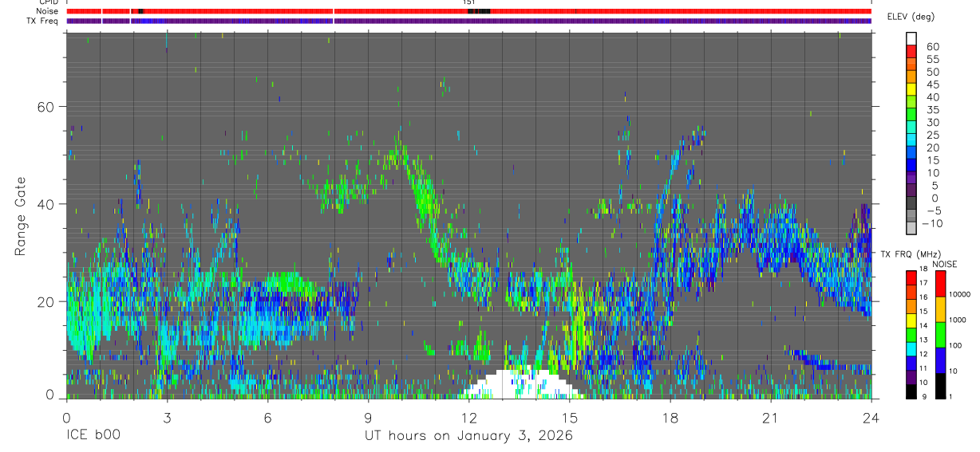Click the 'TX FRQ (MHz)' legend title
The width and height of the screenshot is (980, 452).
[x=909, y=254]
